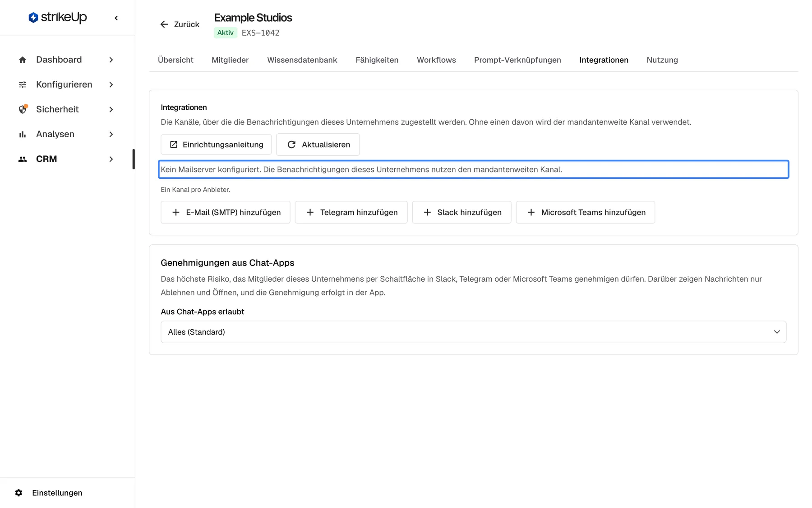Click the Aktiv status badge
The width and height of the screenshot is (812, 508).
(x=226, y=33)
